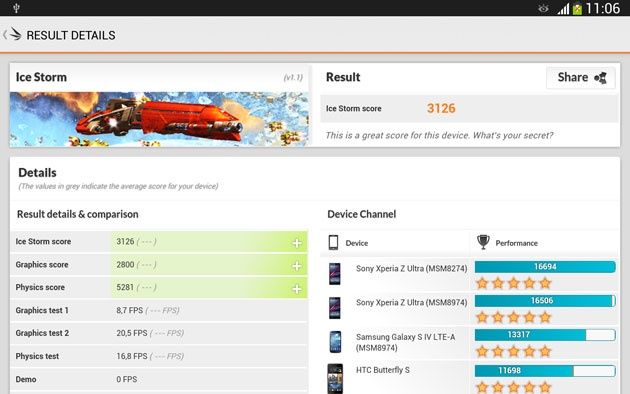Open Samsung Galaxy S IV LTE-A (MSM8974) entry

tap(405, 342)
